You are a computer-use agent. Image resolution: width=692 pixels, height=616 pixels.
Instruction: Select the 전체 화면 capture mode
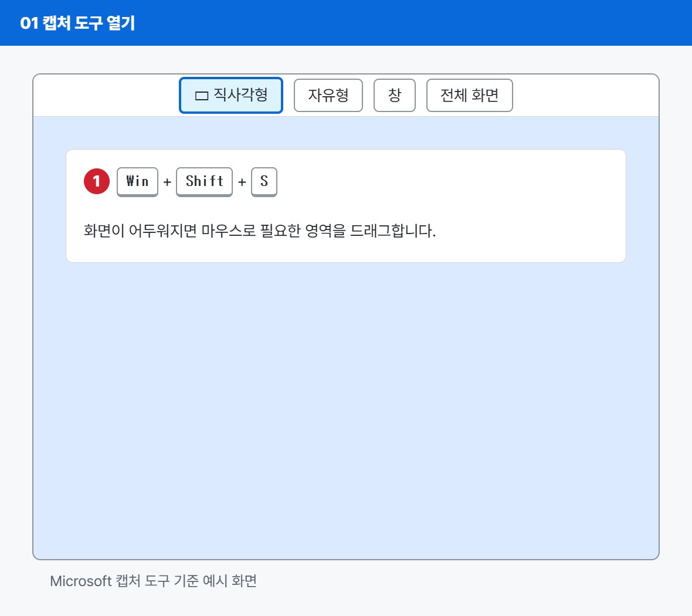(x=470, y=96)
